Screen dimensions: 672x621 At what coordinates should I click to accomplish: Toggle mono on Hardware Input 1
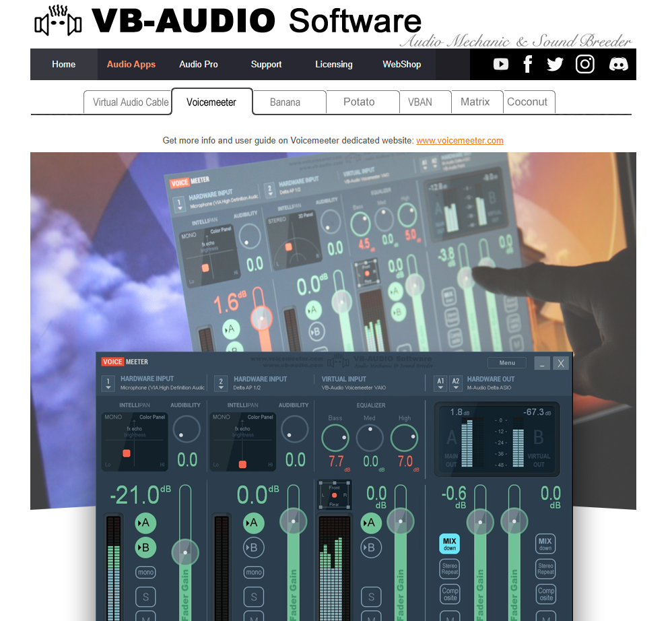145,572
